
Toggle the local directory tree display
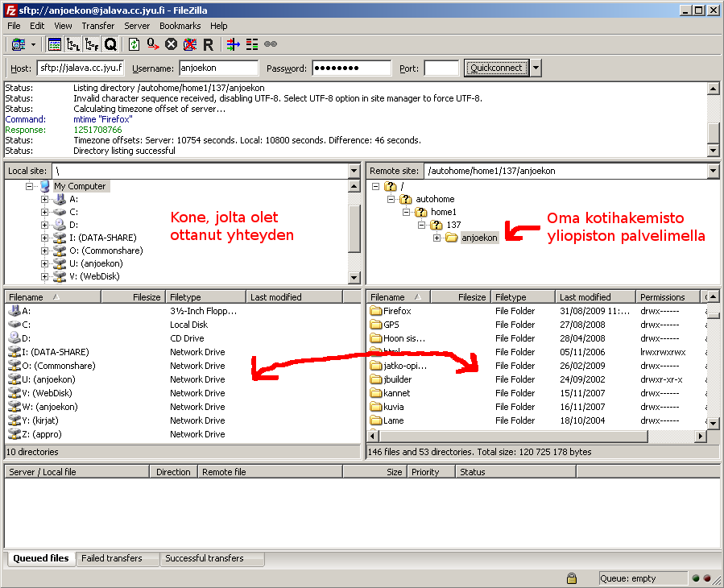pyautogui.click(x=73, y=44)
